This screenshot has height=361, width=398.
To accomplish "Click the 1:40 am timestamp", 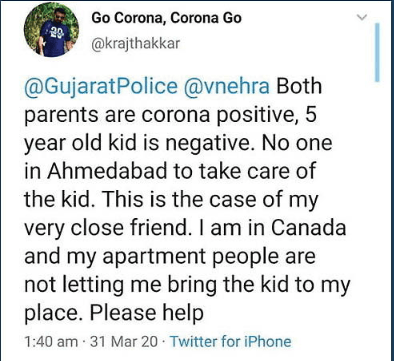I will pos(52,342).
